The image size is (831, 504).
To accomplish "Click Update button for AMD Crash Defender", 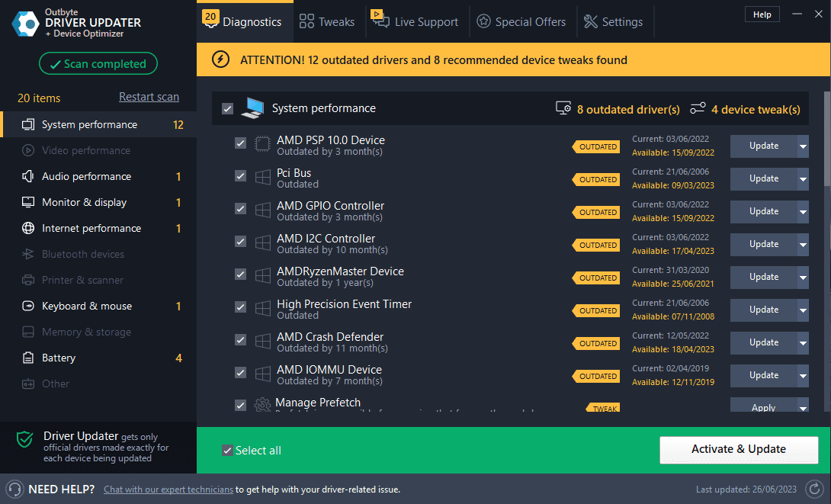I will click(x=764, y=343).
